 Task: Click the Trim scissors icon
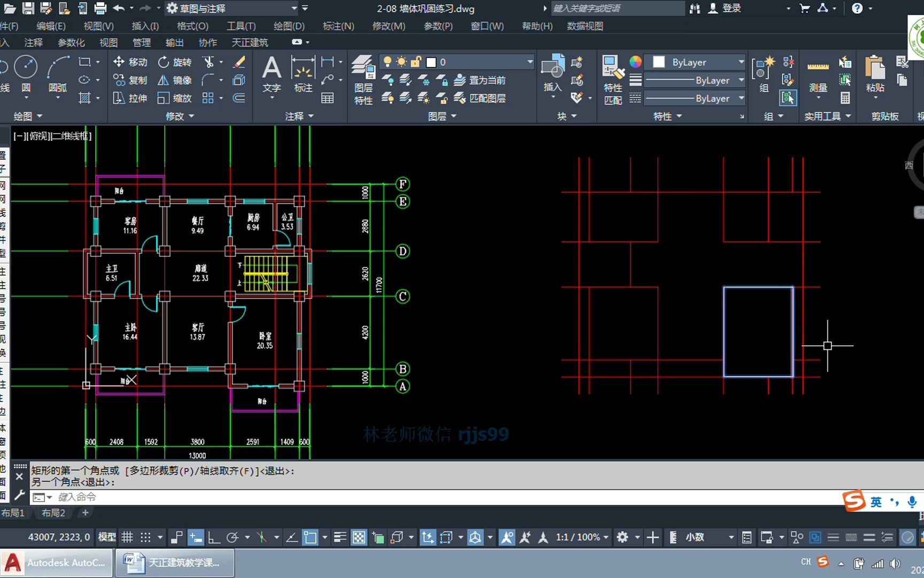[x=208, y=62]
